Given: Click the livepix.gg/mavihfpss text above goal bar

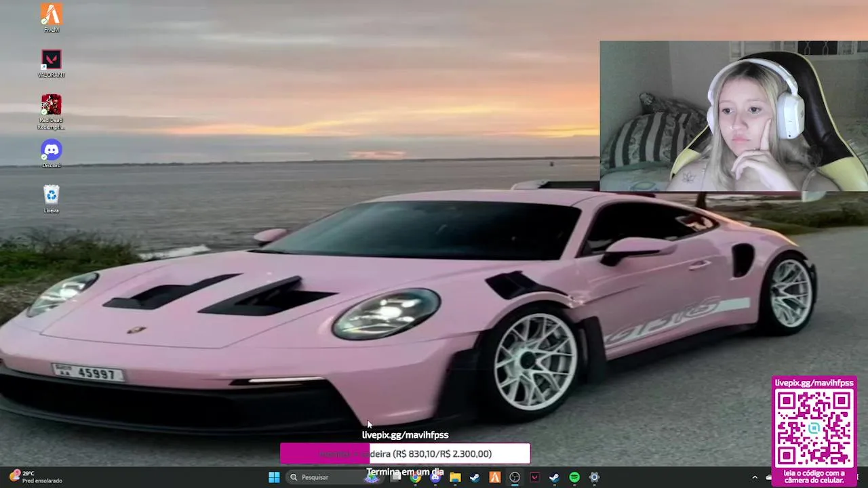Looking at the screenshot, I should point(405,435).
